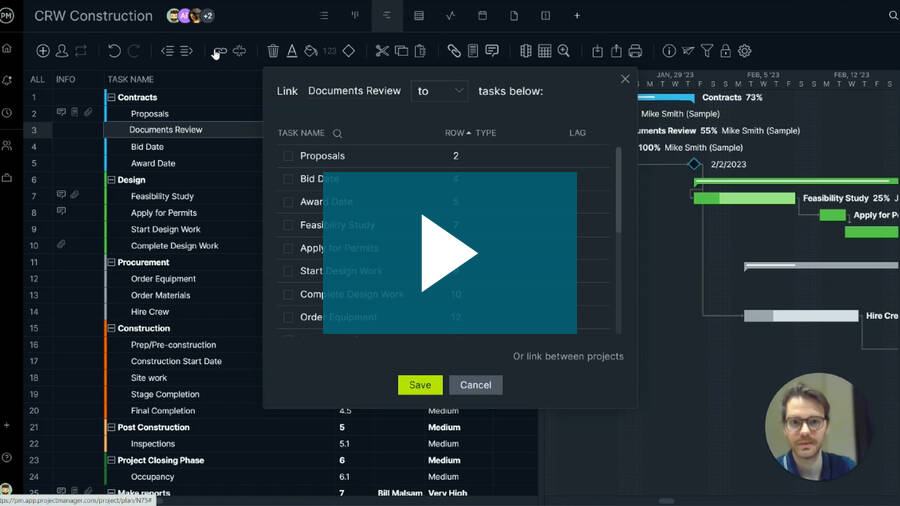This screenshot has width=900, height=506.
Task: Tick the Start Design Work checkbox
Action: 288,271
